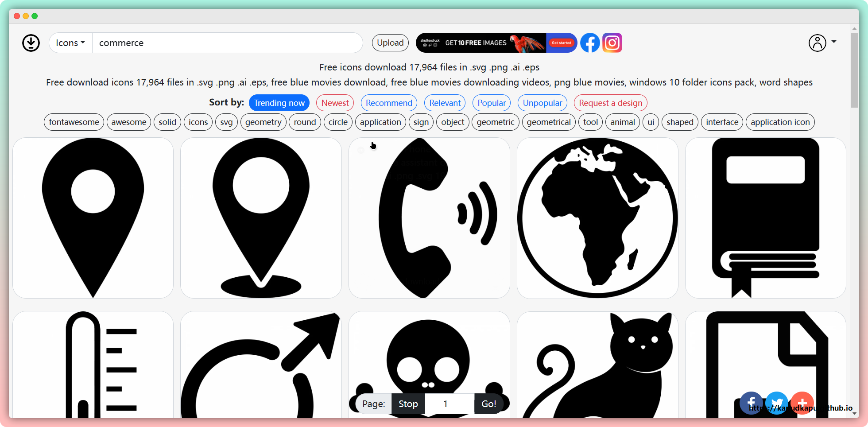Image resolution: width=868 pixels, height=427 pixels.
Task: Click the user account profile icon
Action: (x=817, y=43)
